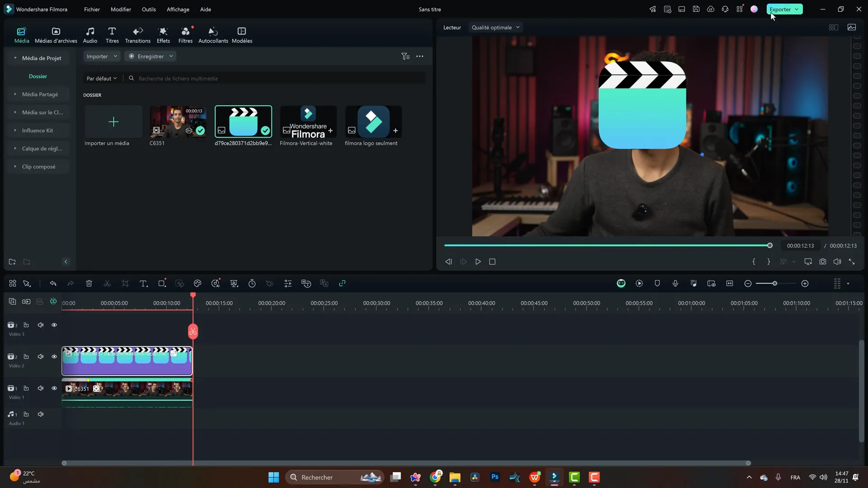
Task: Select the C6351 video thumbnail
Action: point(178,122)
